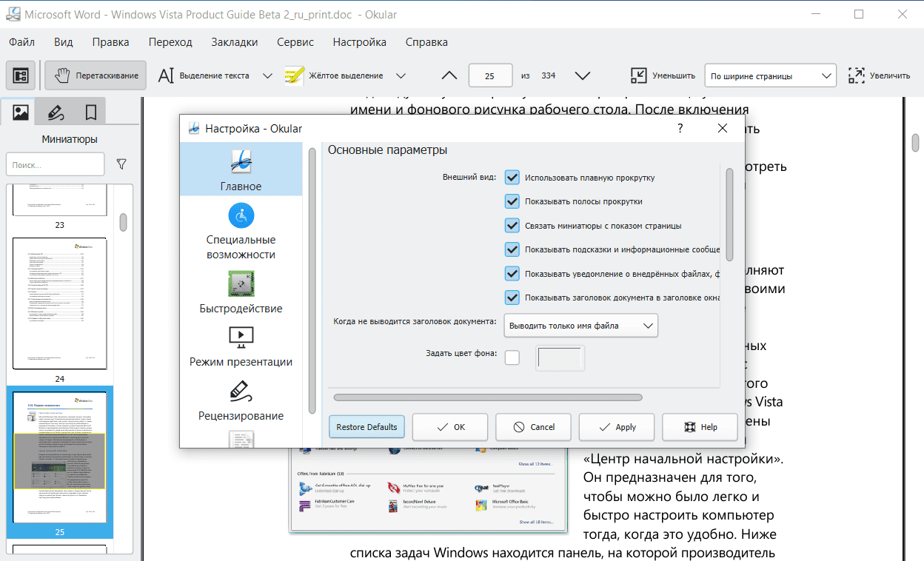Open Специальные возможности settings category
The height and width of the screenshot is (561, 924).
tap(241, 230)
